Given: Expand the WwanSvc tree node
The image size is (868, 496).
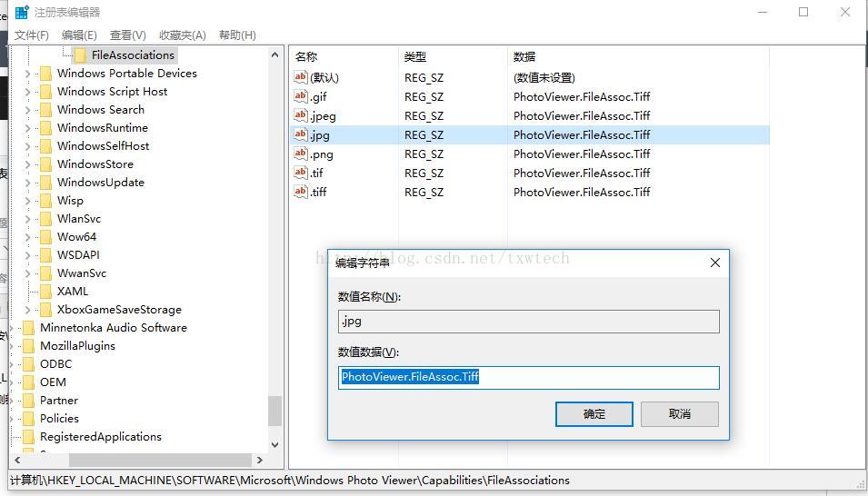Looking at the screenshot, I should 27,273.
